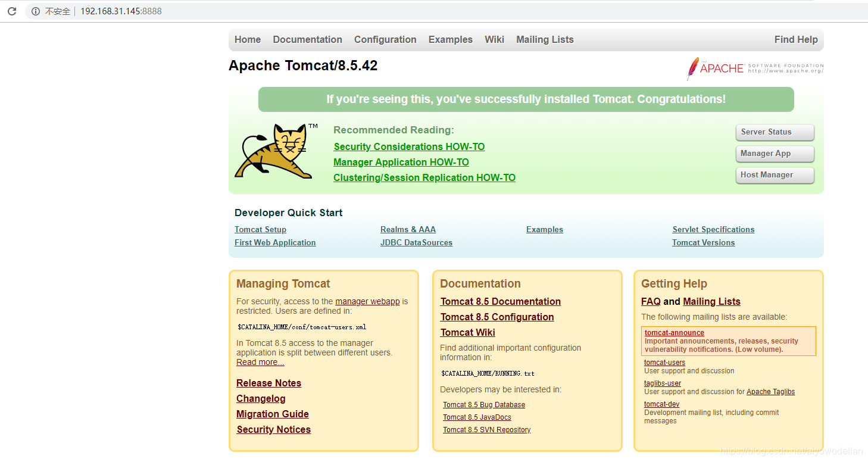868x462 pixels.
Task: Open the Tomcat Wiki link
Action: coord(468,332)
